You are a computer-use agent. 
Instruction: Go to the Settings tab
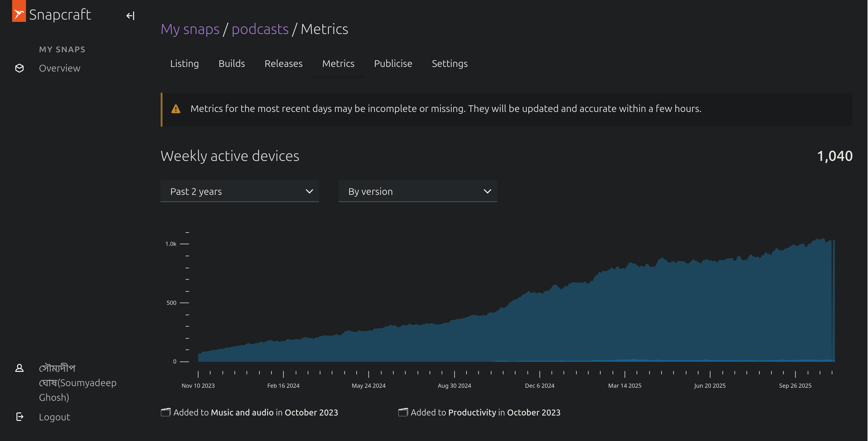[x=450, y=64]
